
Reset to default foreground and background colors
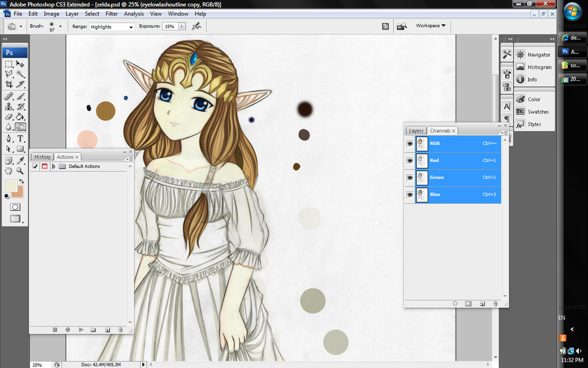tap(7, 196)
